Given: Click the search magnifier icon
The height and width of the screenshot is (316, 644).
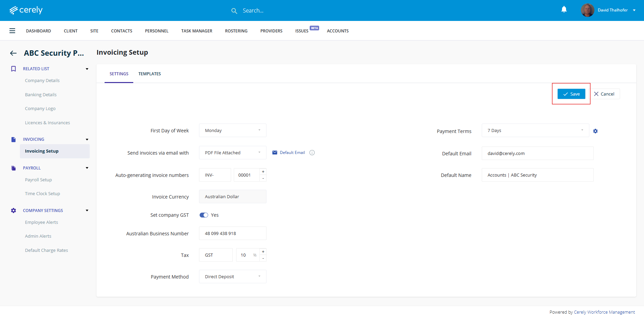Looking at the screenshot, I should coord(234,11).
